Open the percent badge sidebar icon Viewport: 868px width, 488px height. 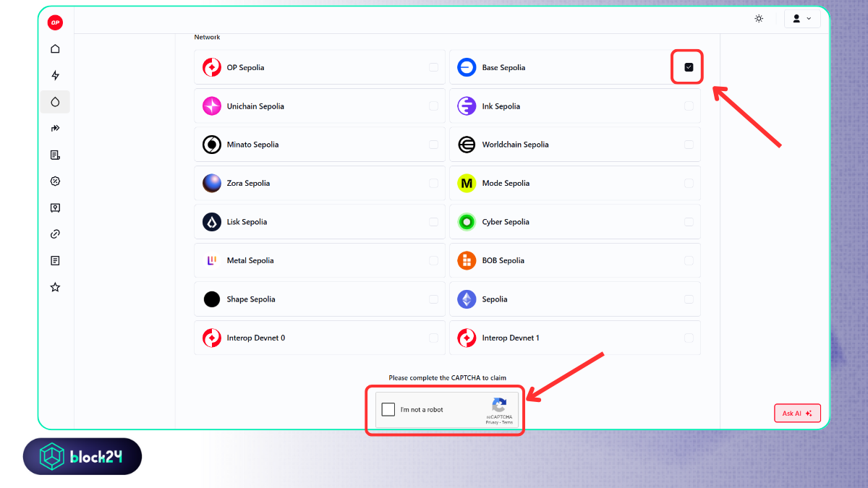coord(55,181)
